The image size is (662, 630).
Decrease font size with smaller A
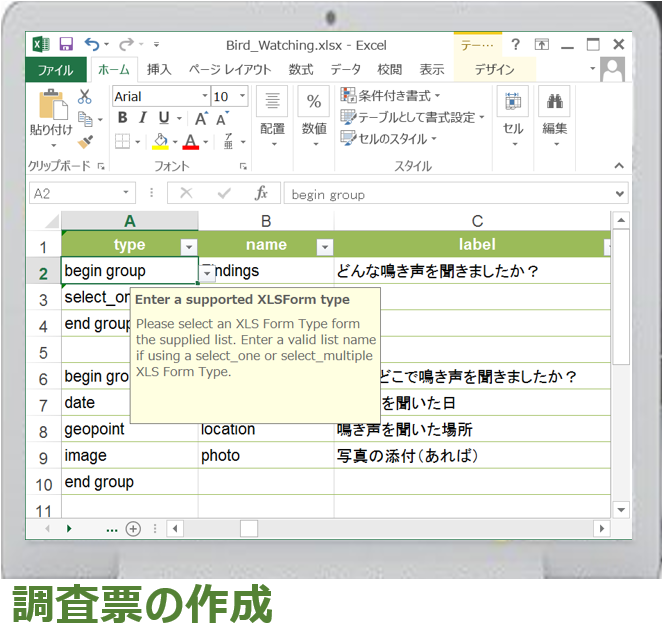pos(222,119)
